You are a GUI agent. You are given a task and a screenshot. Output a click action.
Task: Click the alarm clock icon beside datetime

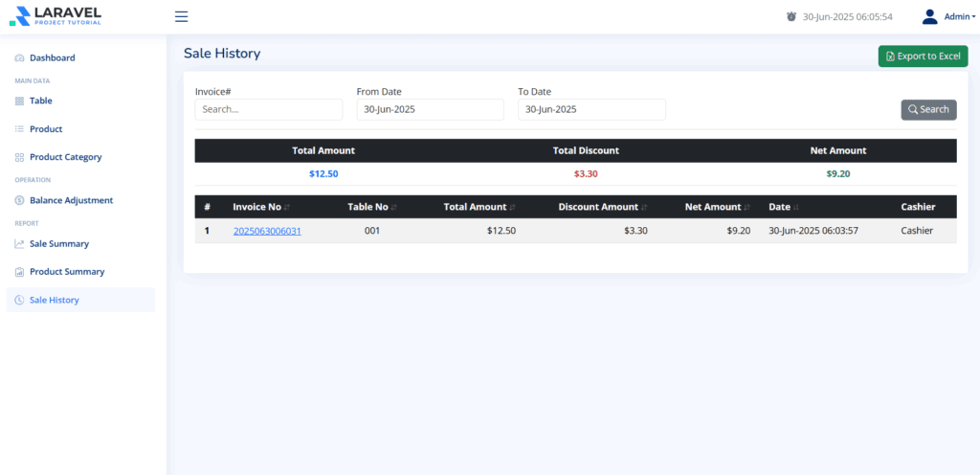point(791,16)
